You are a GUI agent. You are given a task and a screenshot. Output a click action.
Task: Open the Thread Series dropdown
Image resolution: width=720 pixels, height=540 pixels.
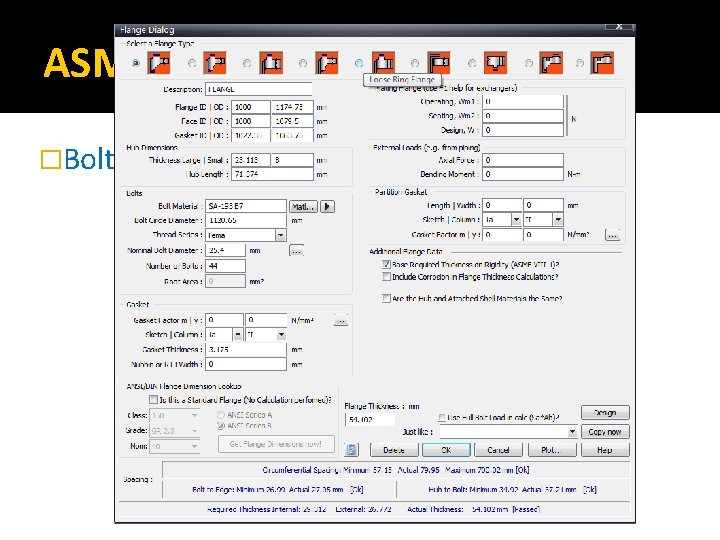(x=280, y=235)
